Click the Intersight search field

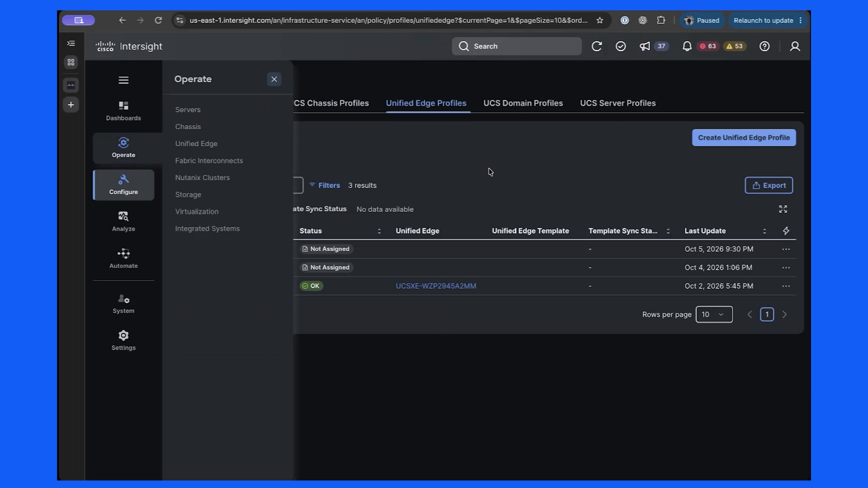tap(517, 46)
